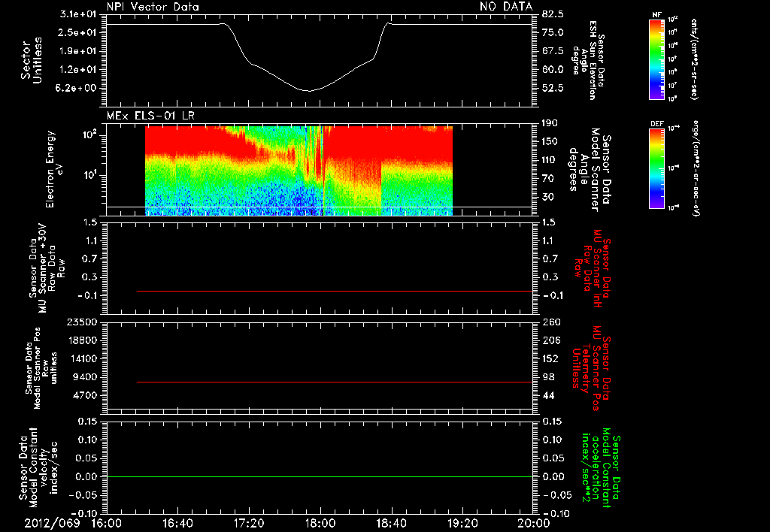Click the 6.2e+00 sector tick label
Screen dimensions: 770x532
pos(77,89)
